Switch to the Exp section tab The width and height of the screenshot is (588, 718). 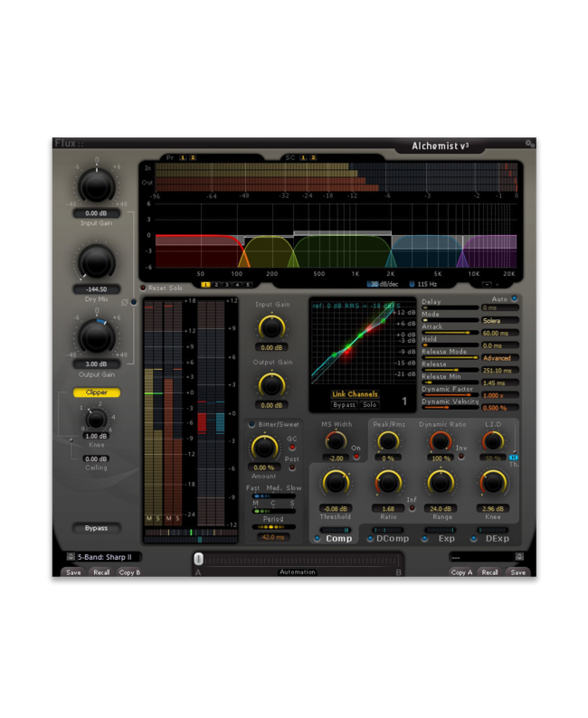point(447,539)
